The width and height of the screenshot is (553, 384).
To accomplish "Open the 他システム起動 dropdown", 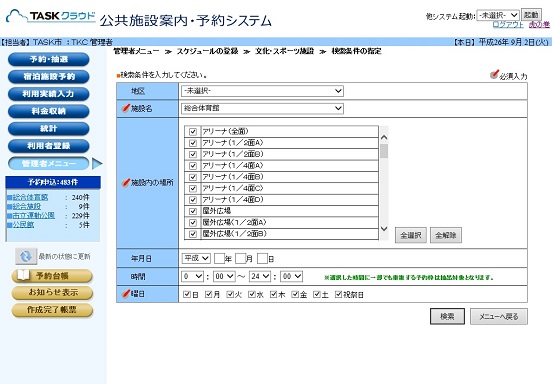I will tap(498, 15).
